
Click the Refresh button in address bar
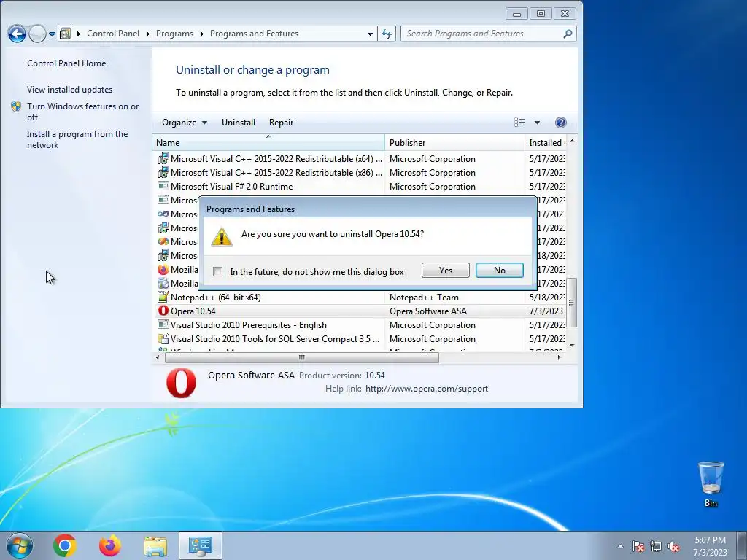(387, 34)
